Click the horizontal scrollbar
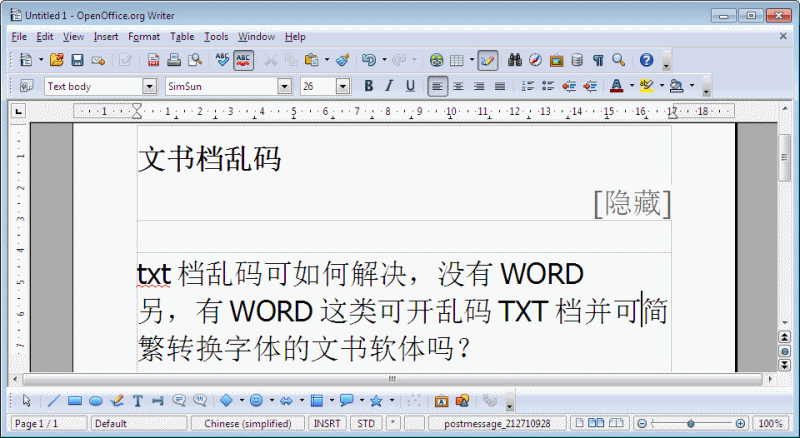 tap(392, 379)
